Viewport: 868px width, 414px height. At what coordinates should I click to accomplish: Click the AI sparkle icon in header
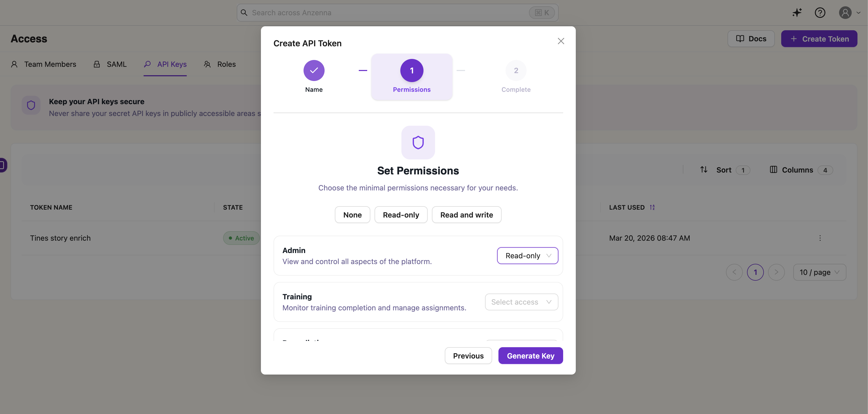coord(797,13)
